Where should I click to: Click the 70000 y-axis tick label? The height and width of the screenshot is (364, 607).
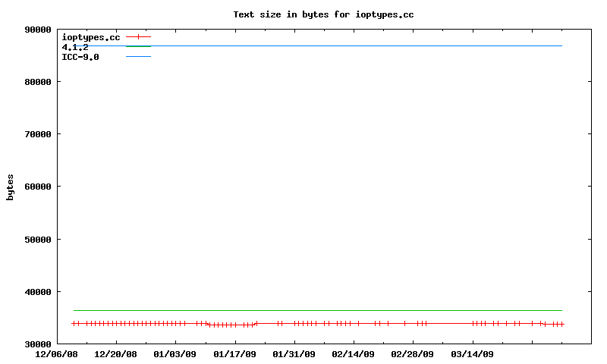click(x=37, y=134)
